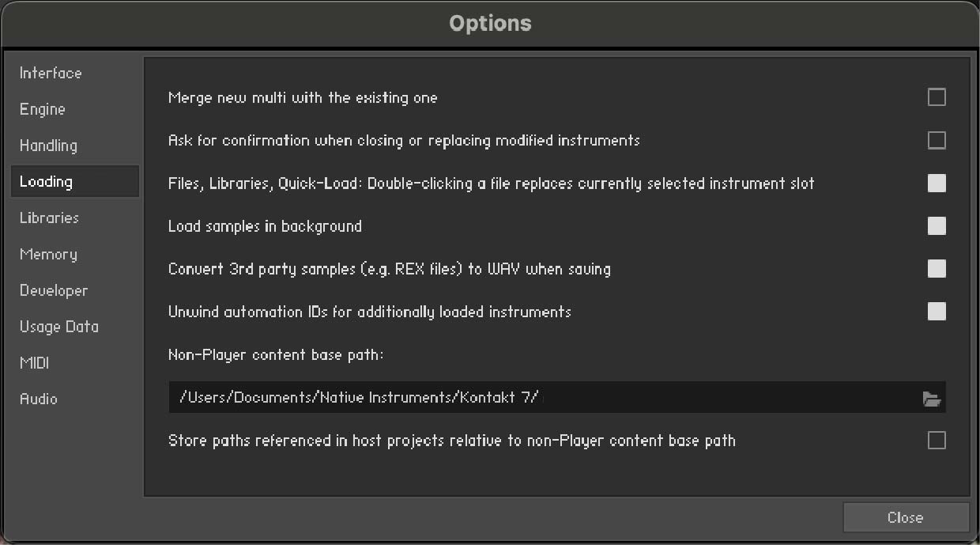Open the Usage Data tab

[x=59, y=327]
